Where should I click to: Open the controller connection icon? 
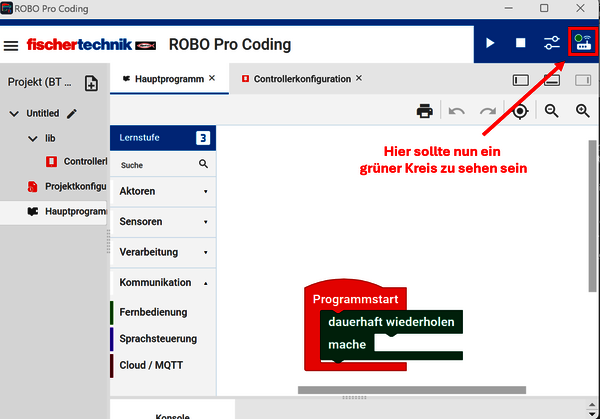[x=583, y=42]
